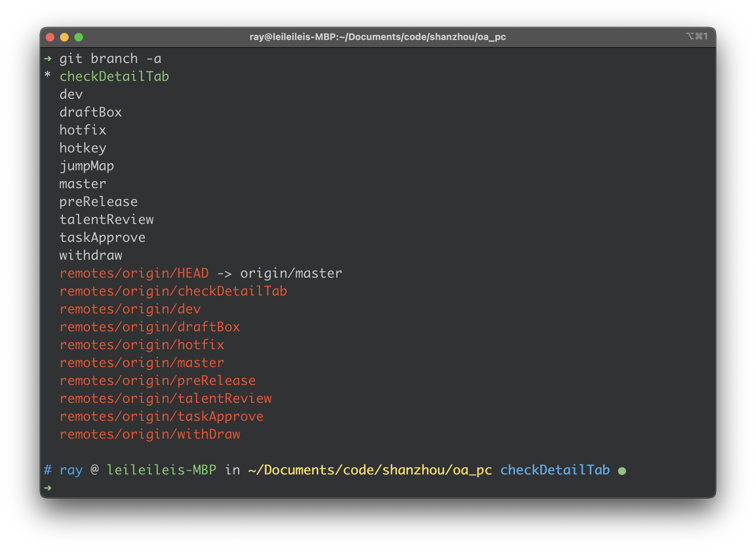The width and height of the screenshot is (756, 551).
Task: Click the local 'withdraw' branch line
Action: tap(90, 255)
